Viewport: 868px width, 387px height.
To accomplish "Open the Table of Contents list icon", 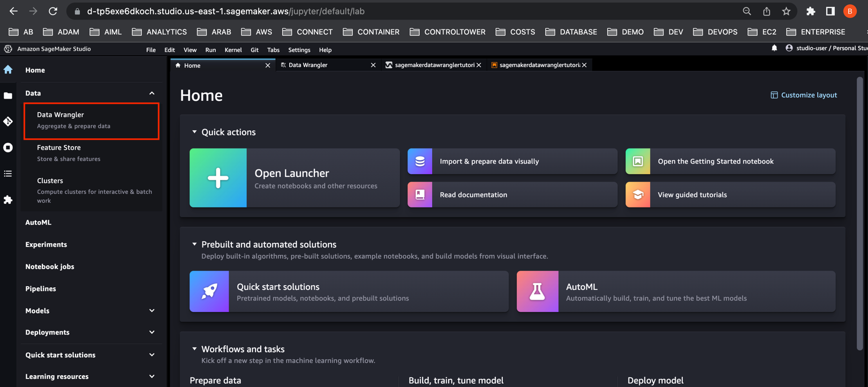I will 8,174.
